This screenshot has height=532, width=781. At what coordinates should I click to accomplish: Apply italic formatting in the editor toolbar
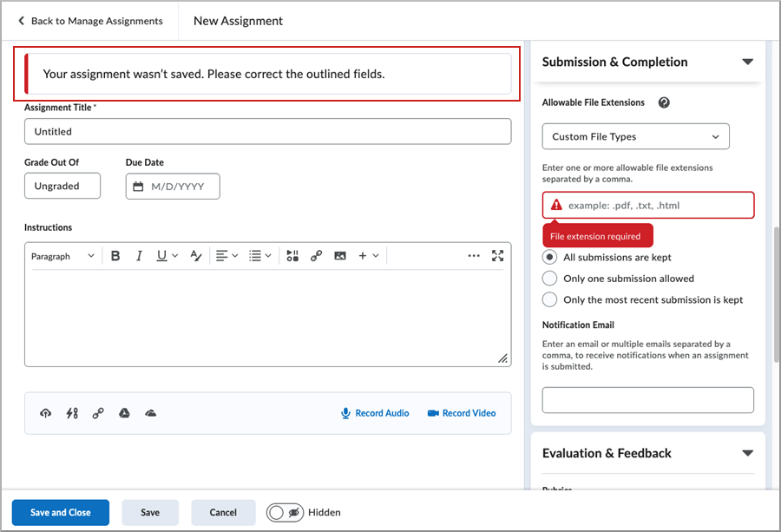(x=139, y=255)
